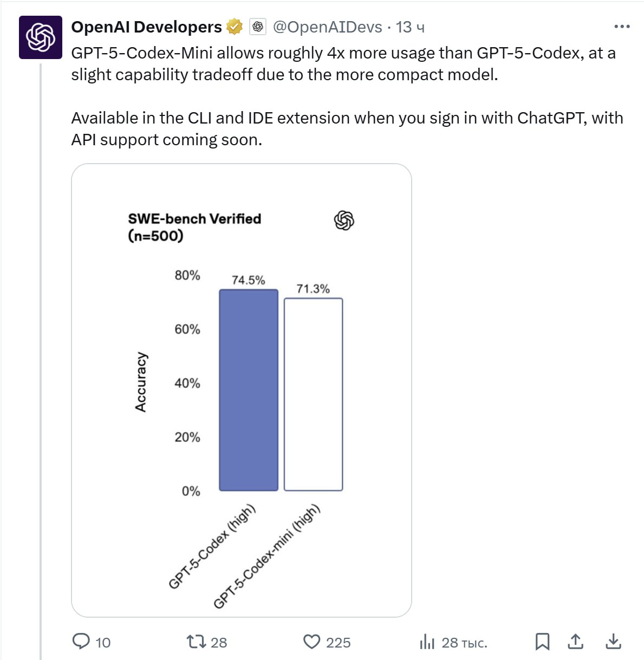Open the more options menu via the three dots

tap(622, 26)
